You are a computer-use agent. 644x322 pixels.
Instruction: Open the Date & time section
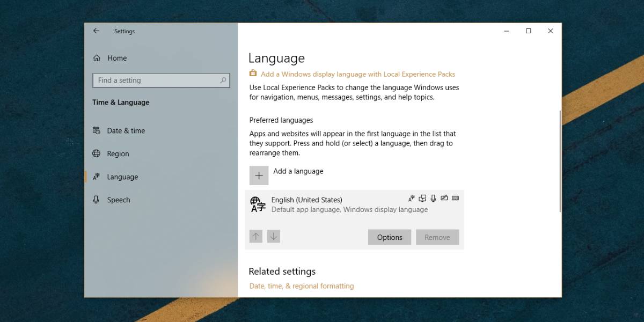click(x=119, y=130)
